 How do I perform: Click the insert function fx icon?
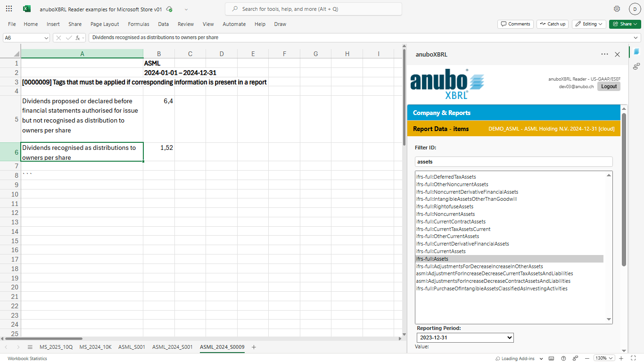[x=78, y=38]
